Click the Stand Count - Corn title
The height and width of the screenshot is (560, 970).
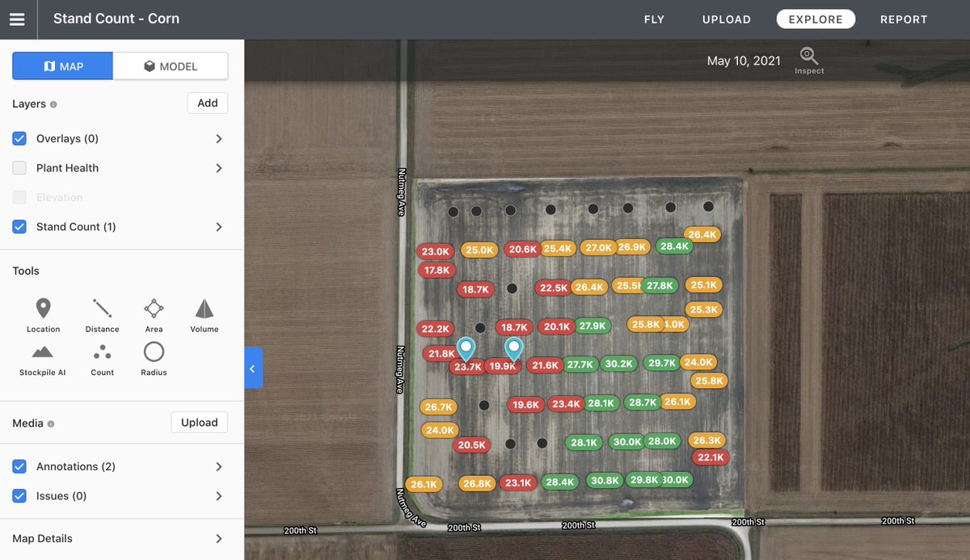click(x=116, y=19)
